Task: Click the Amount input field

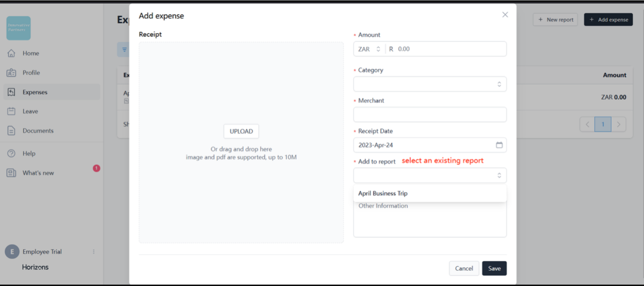Action: [448, 49]
